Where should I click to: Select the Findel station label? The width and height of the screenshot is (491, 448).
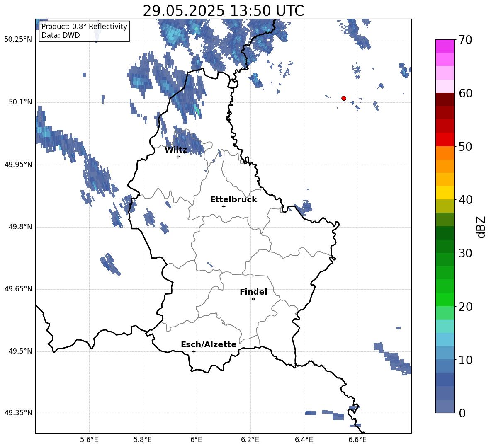pyautogui.click(x=253, y=292)
